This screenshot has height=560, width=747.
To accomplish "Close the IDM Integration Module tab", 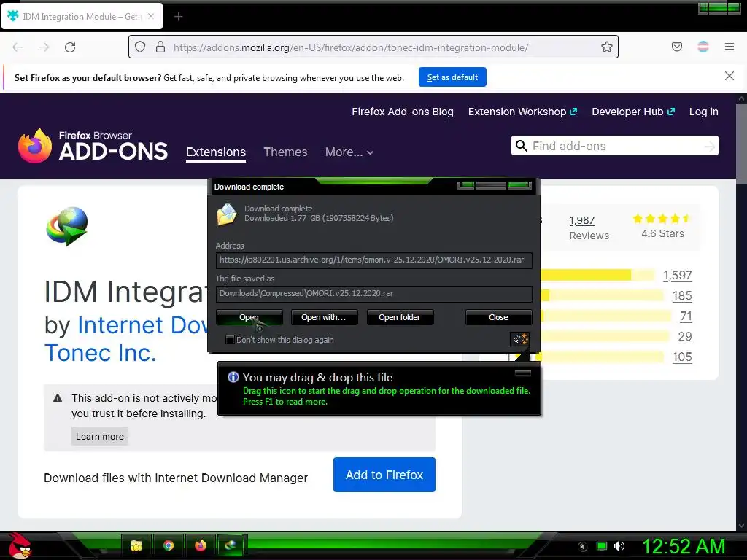I will point(151,16).
